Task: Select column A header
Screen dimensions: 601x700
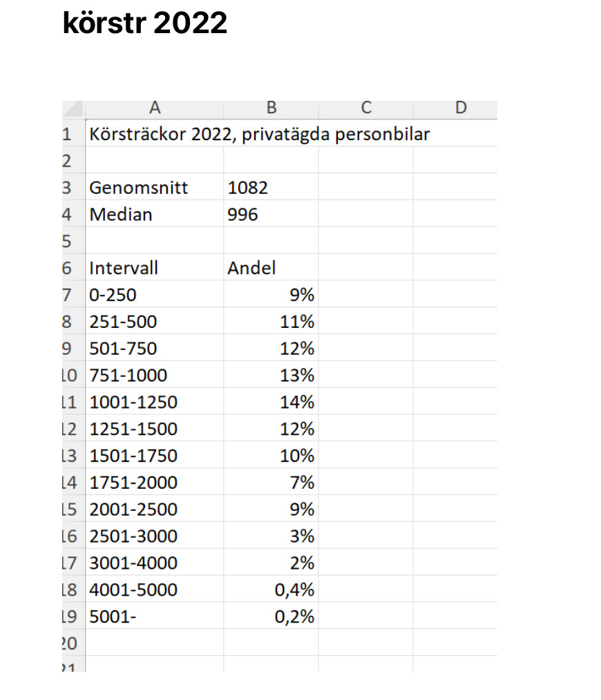Action: click(155, 108)
